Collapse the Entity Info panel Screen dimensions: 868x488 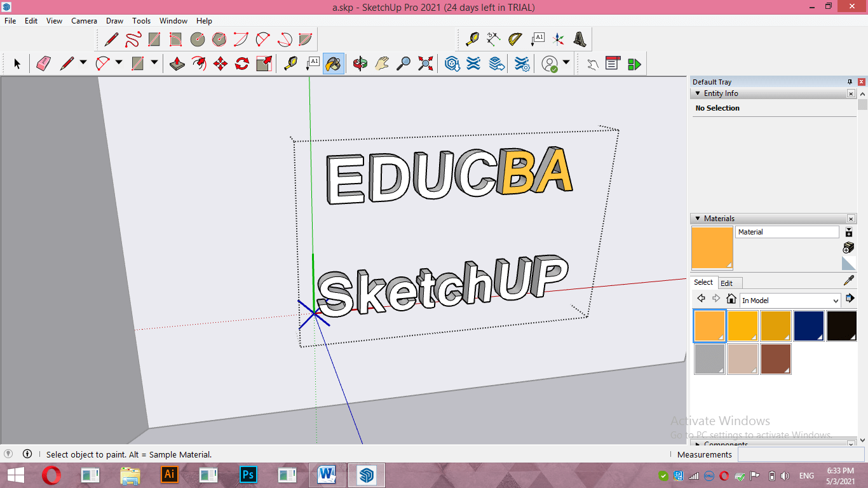tap(697, 93)
